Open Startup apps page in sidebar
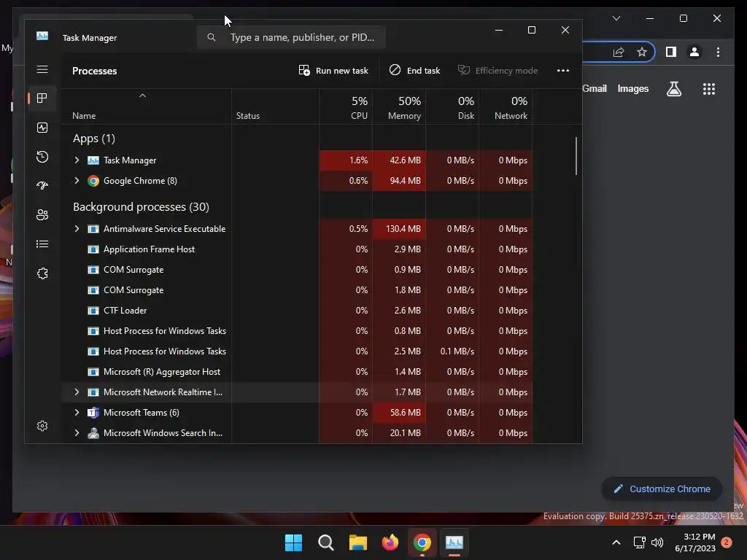The width and height of the screenshot is (747, 560). (42, 186)
